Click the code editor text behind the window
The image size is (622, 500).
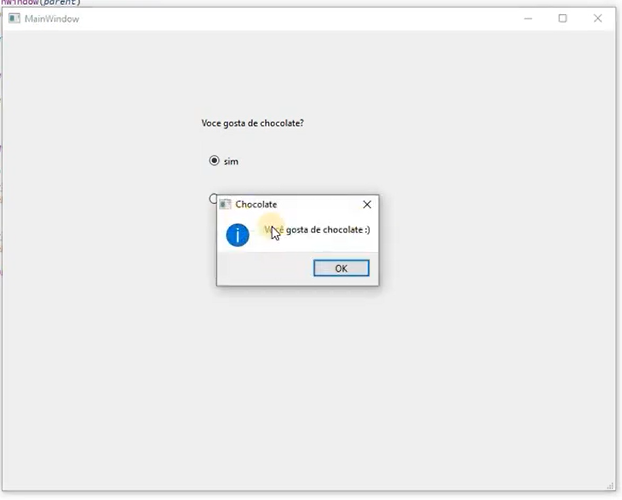(40, 3)
